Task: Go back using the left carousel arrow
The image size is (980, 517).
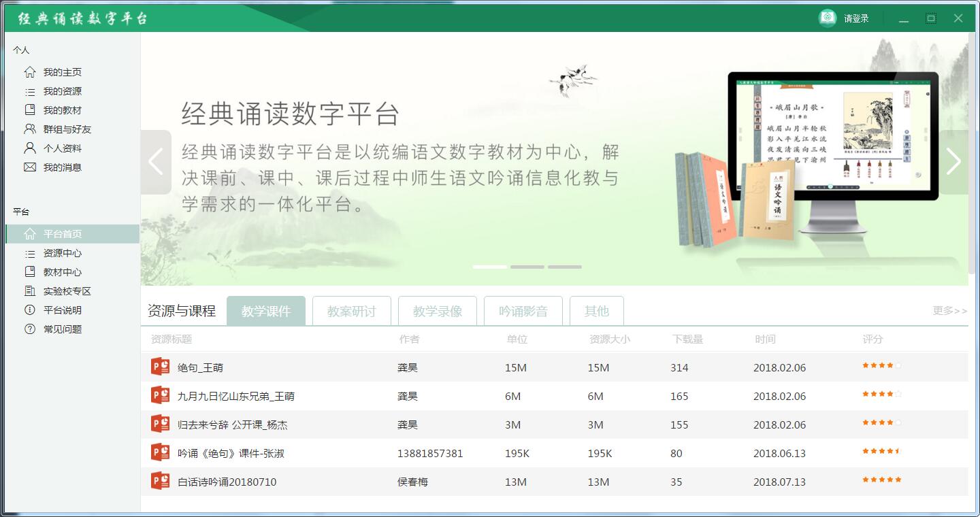Action: point(156,161)
